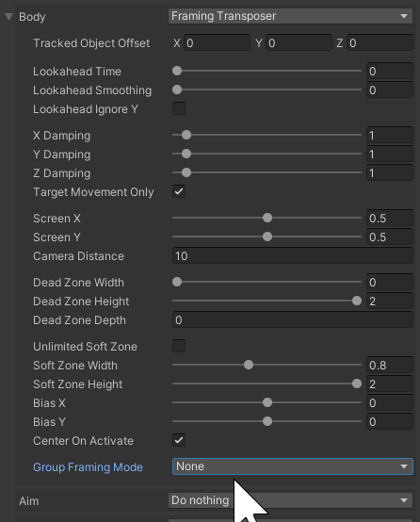Screen dimensions: 420x522
Task: Open the Framing Transposer body dropdown
Action: (290, 16)
